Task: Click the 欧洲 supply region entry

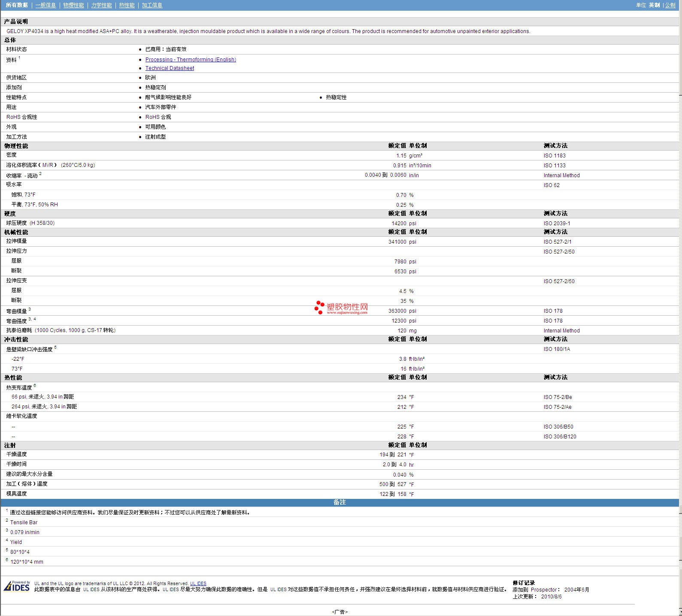Action: (150, 78)
